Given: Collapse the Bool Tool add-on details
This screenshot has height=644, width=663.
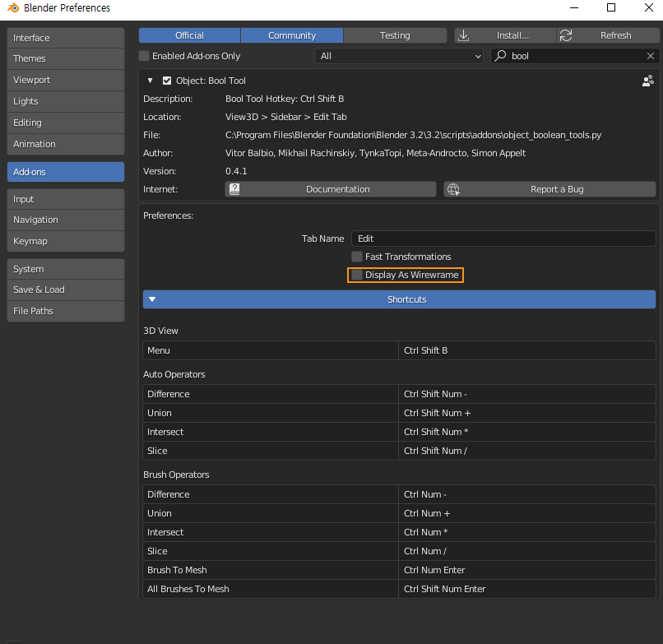Looking at the screenshot, I should click(150, 81).
